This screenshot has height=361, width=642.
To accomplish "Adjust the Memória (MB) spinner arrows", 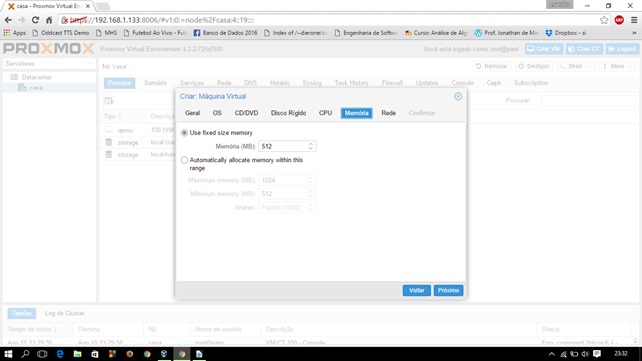I will 311,146.
